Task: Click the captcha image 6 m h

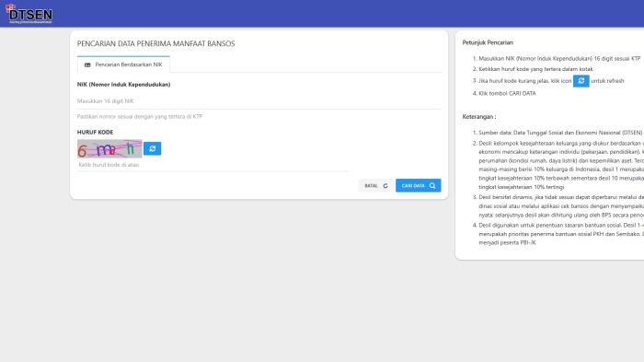Action: point(109,148)
